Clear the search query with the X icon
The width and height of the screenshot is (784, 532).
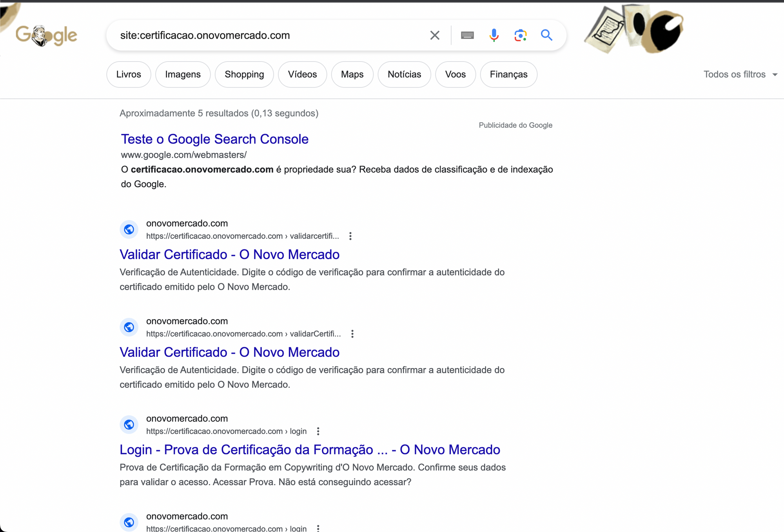[x=434, y=35]
